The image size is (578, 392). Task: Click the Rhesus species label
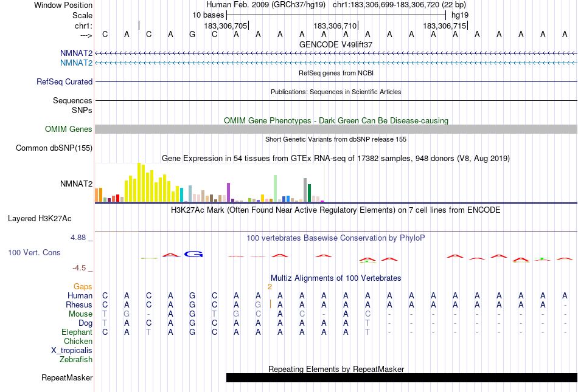(79, 304)
